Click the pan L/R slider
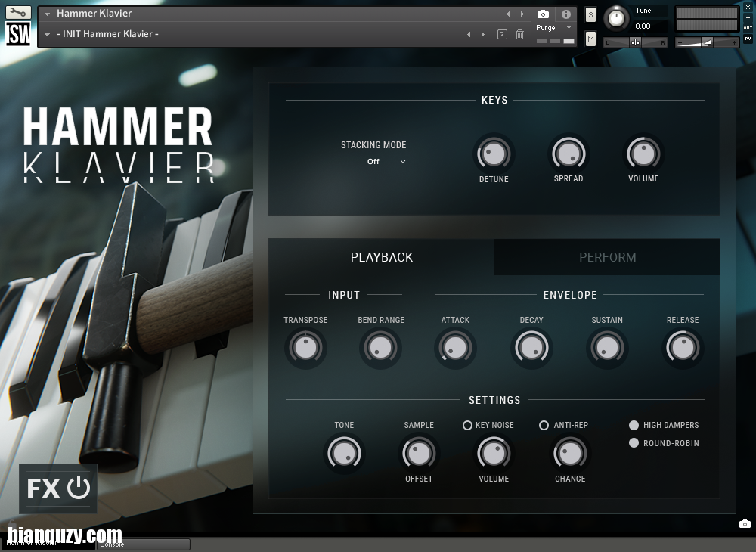Image resolution: width=756 pixels, height=552 pixels. (636, 42)
